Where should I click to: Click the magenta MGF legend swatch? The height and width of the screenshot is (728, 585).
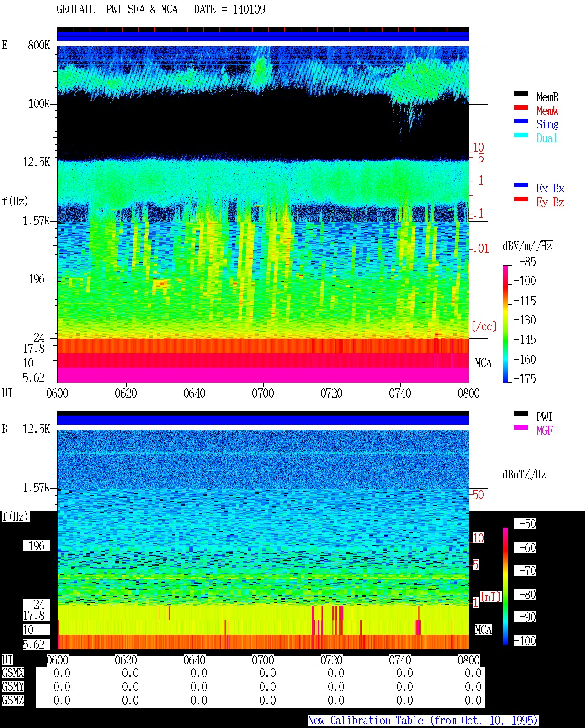click(521, 427)
